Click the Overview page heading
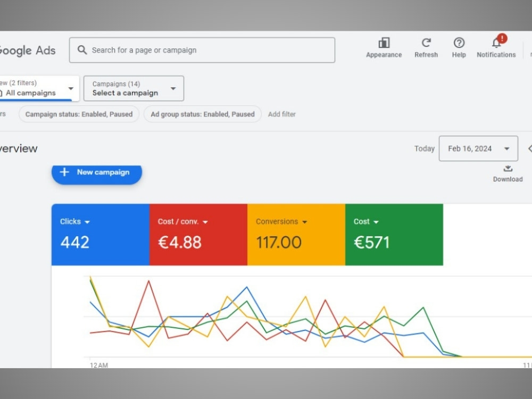 tap(19, 148)
